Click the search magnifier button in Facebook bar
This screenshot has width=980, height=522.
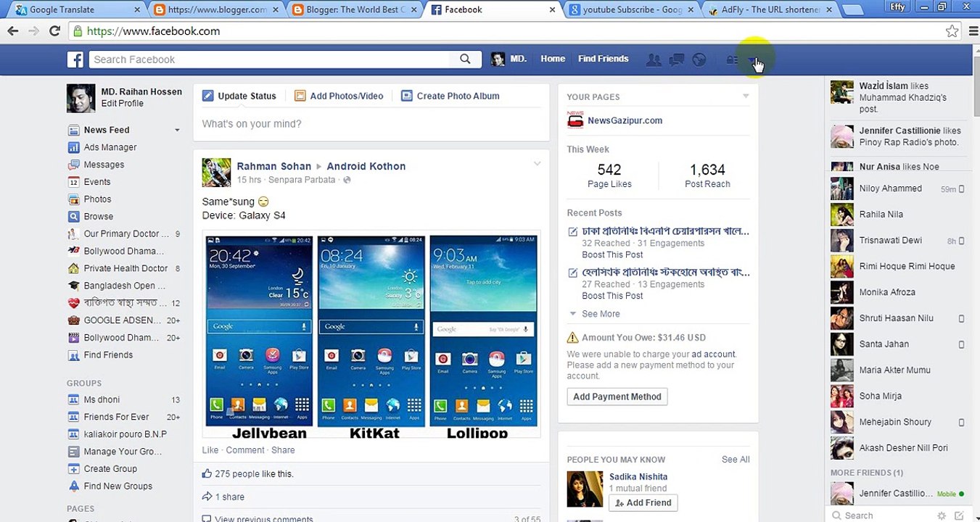[465, 59]
